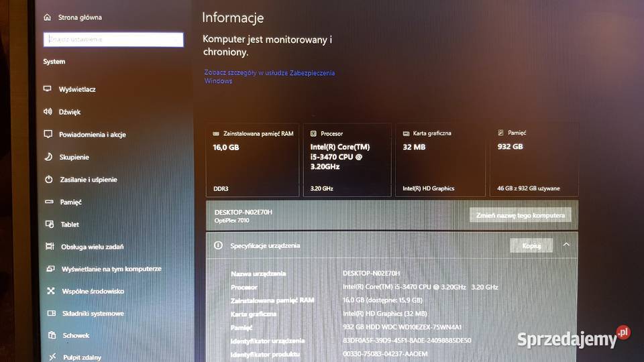Click Zmień nazwę tego komputera button
644x362 pixels.
coord(521,215)
